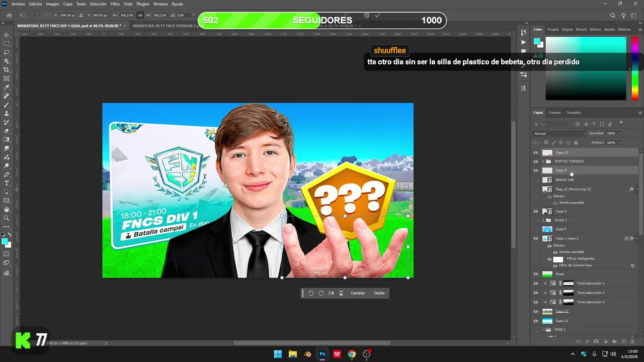Click the Home icon in the options bar
The height and width of the screenshot is (362, 644).
(9, 15)
